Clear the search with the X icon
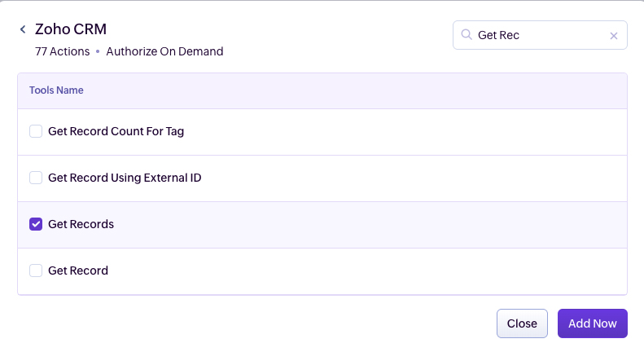 click(614, 36)
